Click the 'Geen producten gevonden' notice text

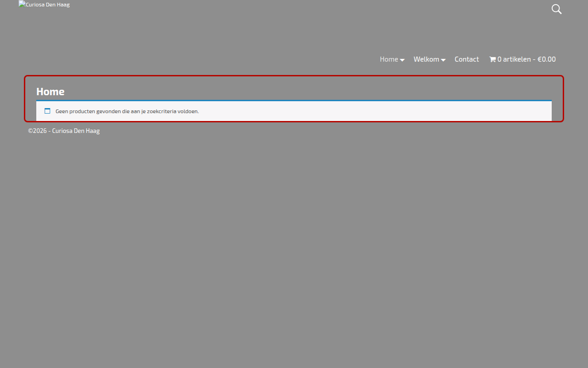[127, 111]
